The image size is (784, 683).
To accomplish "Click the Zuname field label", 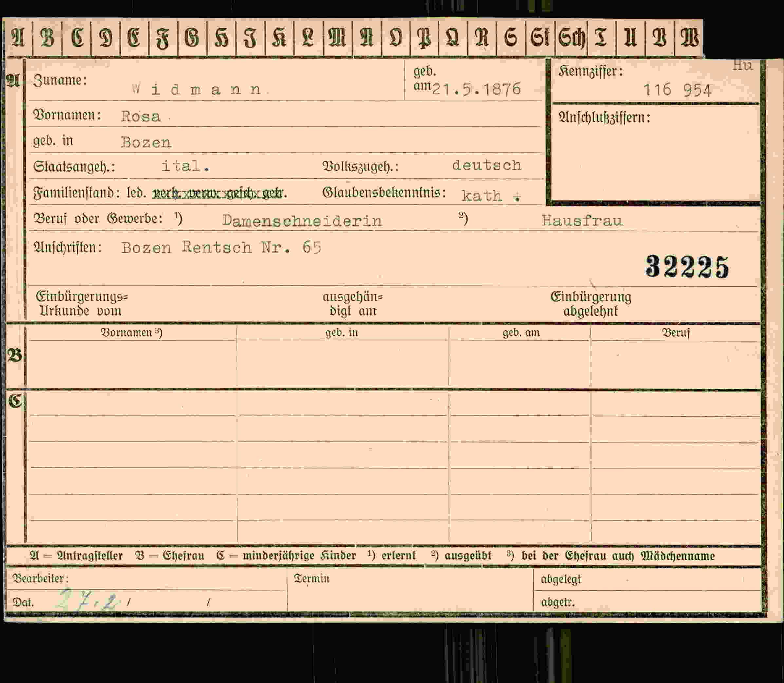I will pos(60,80).
